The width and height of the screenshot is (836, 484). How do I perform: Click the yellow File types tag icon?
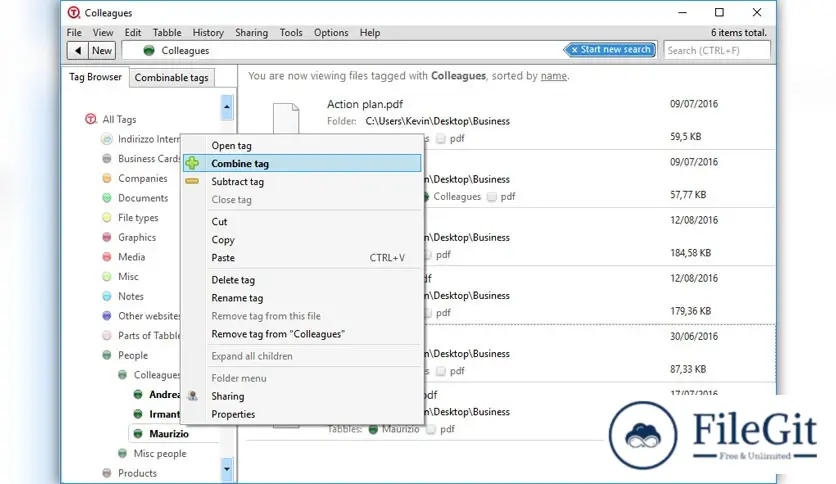tap(107, 218)
